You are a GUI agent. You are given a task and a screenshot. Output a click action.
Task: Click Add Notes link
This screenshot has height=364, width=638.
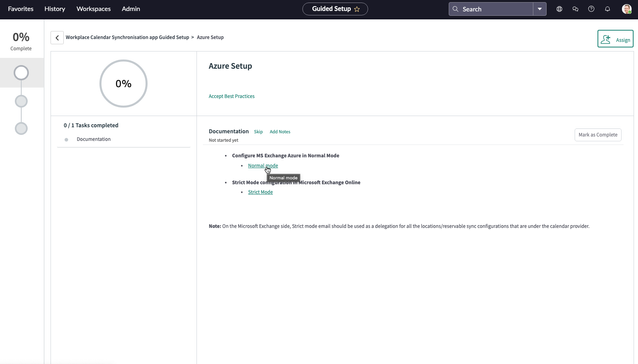(280, 132)
